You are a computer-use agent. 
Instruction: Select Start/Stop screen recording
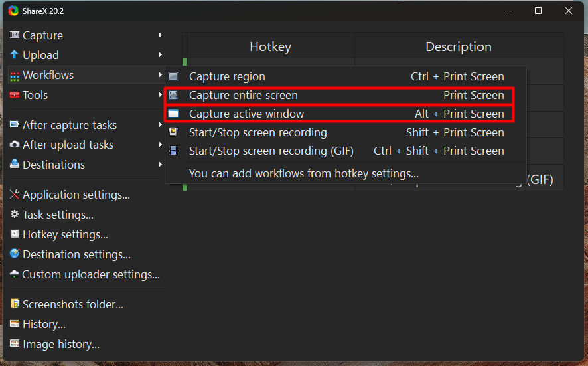(345, 132)
